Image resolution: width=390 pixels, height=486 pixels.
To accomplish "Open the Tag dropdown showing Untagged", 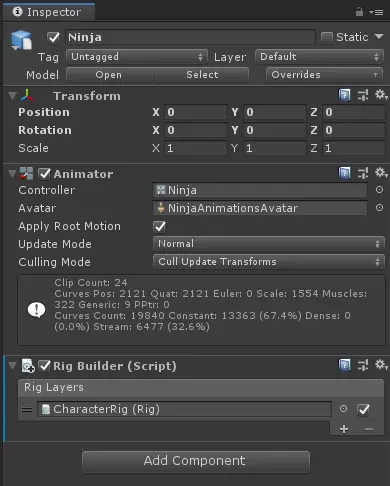I will pos(137,57).
